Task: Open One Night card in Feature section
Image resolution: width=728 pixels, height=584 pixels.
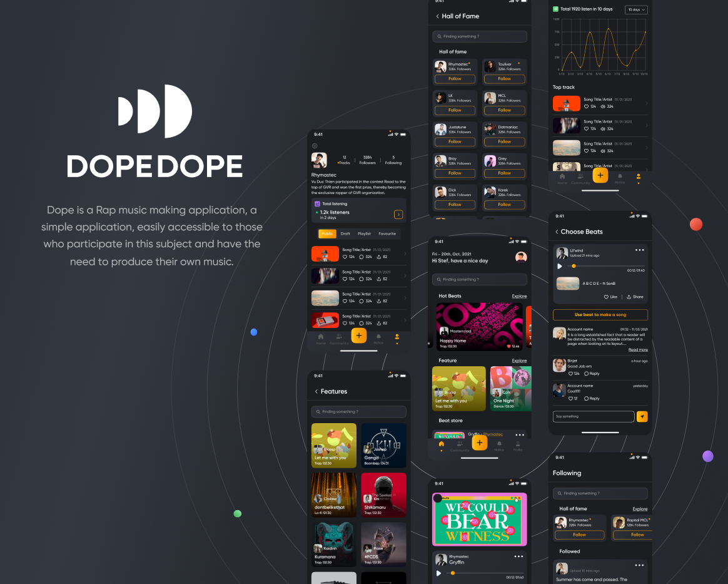Action: point(511,389)
